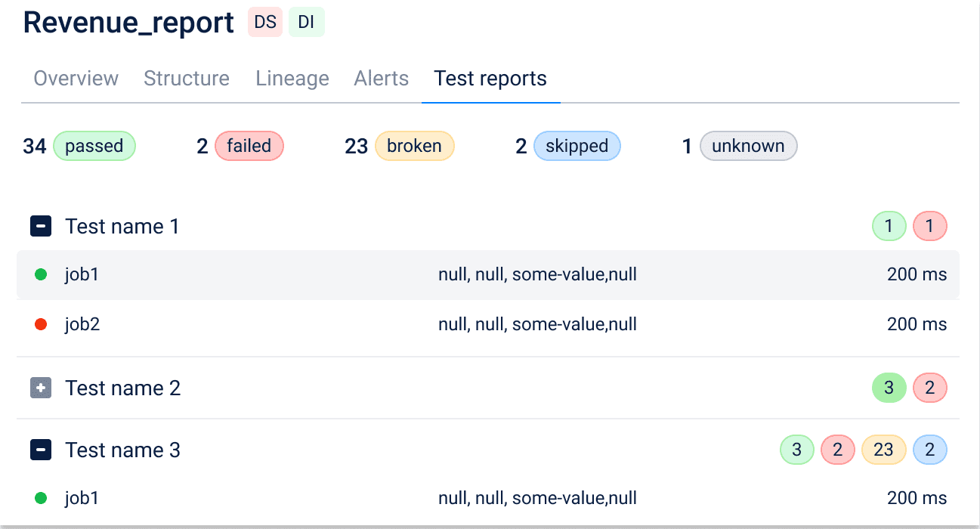This screenshot has height=529, width=980.
Task: Filter by the failed status chip
Action: 249,146
